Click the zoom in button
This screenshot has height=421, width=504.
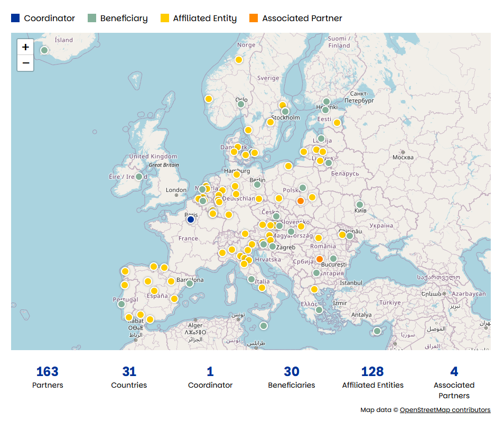(25, 47)
